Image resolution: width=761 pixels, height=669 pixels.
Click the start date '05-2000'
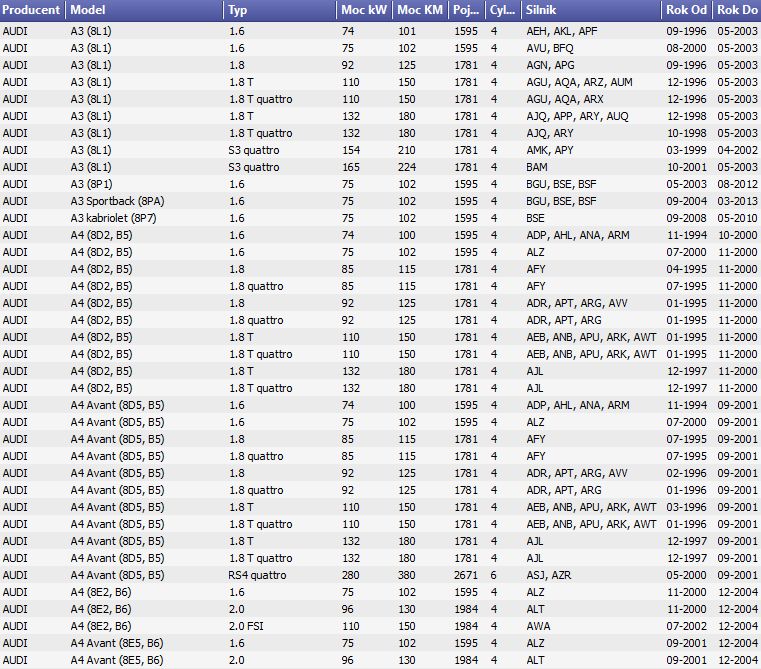point(686,575)
